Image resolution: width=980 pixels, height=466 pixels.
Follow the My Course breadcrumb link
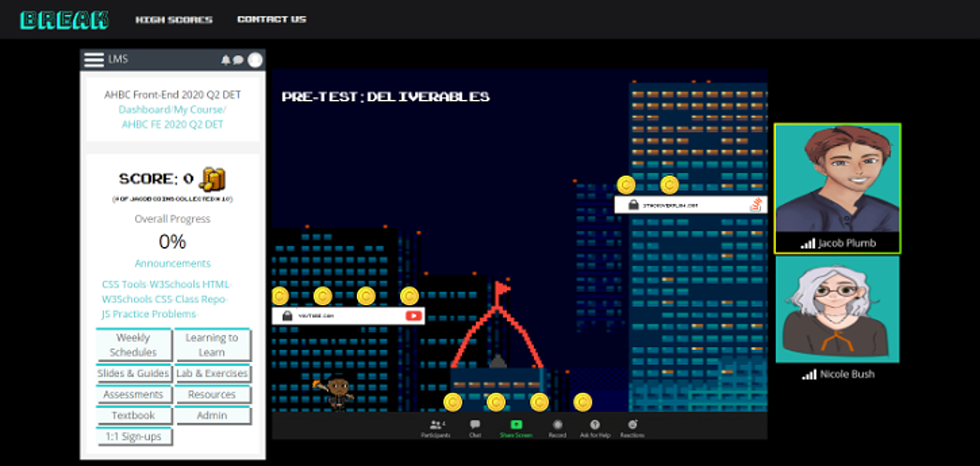pyautogui.click(x=198, y=109)
